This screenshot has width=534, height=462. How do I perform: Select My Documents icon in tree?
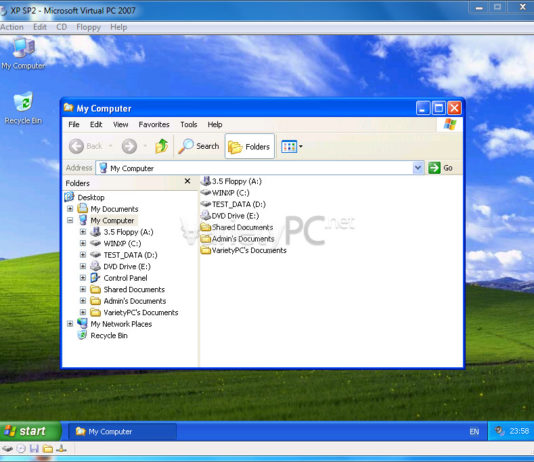tap(83, 208)
